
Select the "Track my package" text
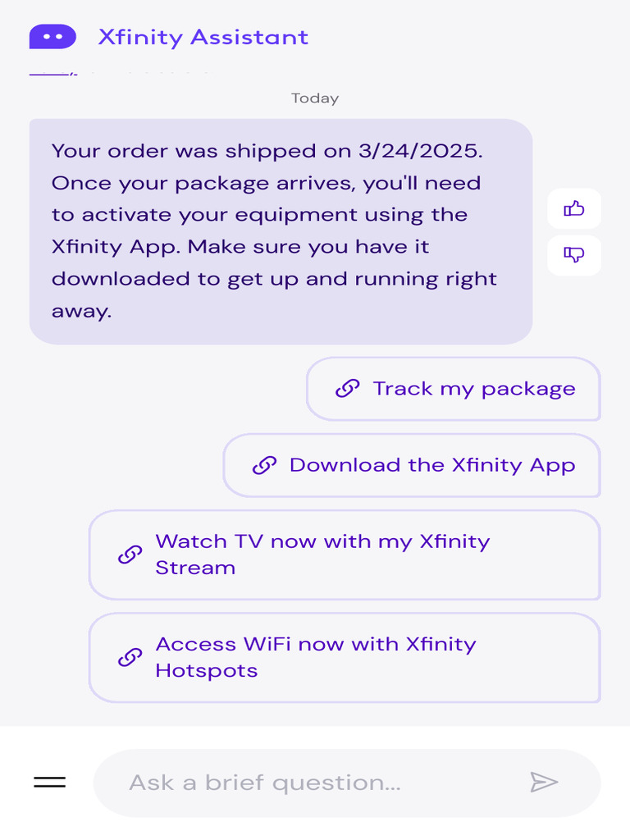474,389
